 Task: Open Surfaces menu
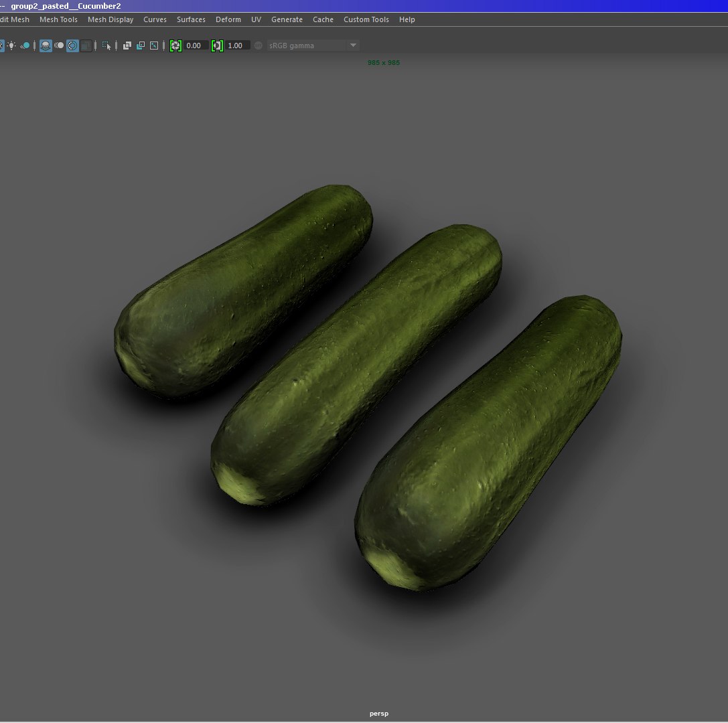(x=191, y=19)
